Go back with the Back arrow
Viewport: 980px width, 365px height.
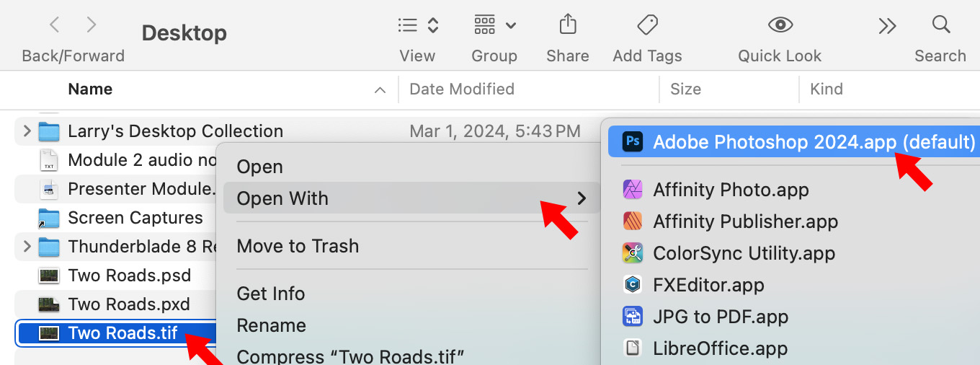(54, 25)
